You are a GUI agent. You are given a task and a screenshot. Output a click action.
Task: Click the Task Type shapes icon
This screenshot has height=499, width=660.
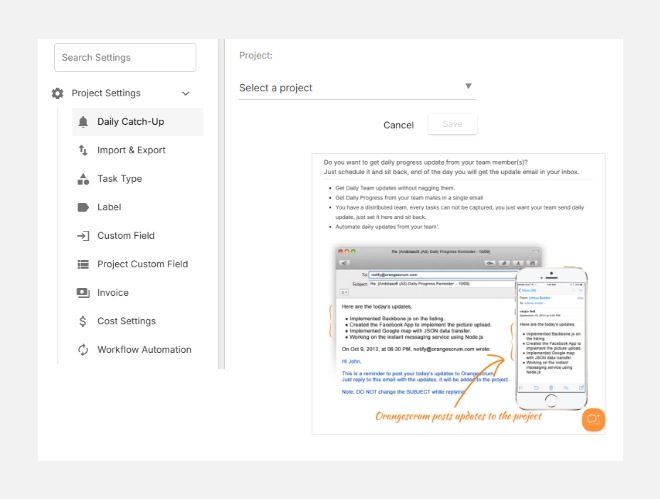click(x=83, y=179)
